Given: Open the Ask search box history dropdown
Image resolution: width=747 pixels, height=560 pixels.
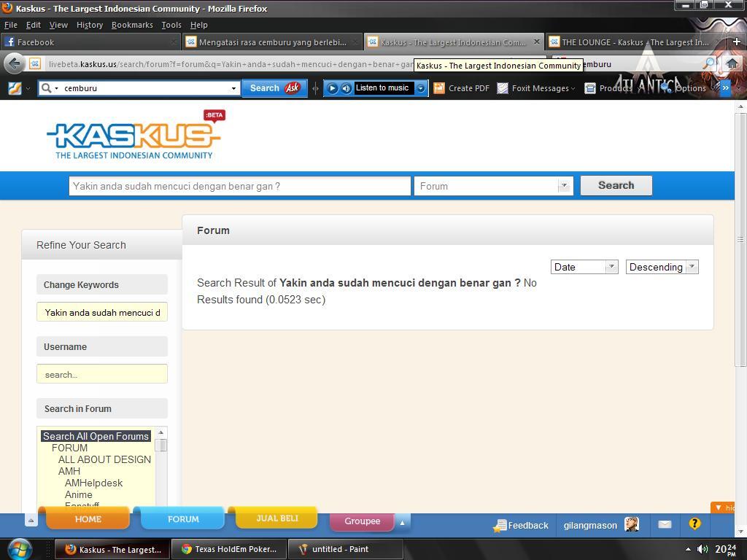Looking at the screenshot, I should tap(233, 88).
